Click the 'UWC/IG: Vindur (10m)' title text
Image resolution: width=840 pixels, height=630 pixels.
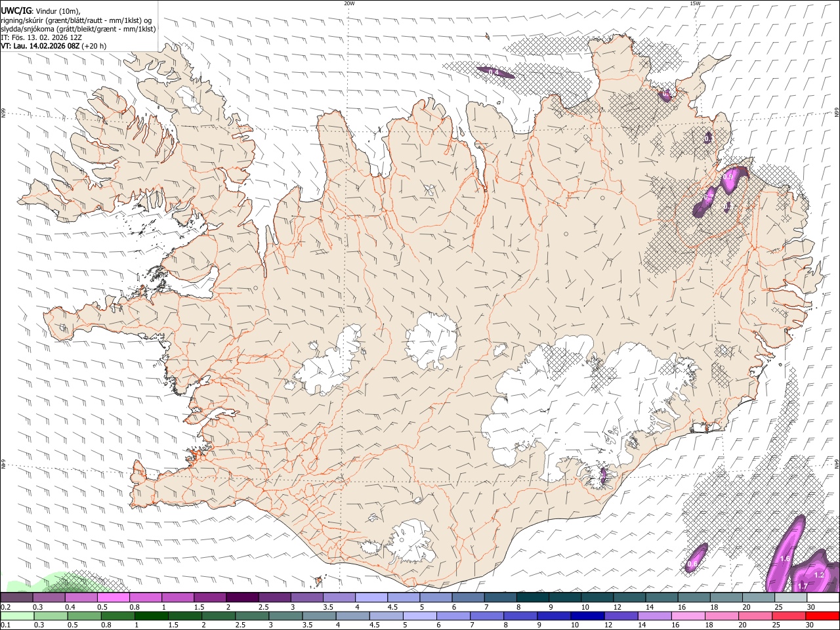tap(41, 10)
